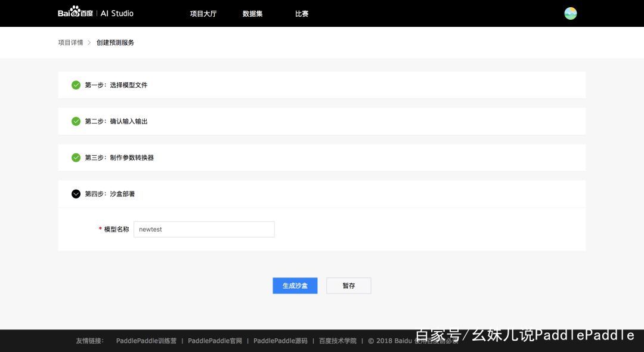
Task: Expand 第一步：选择模型文件 section
Action: (116, 85)
